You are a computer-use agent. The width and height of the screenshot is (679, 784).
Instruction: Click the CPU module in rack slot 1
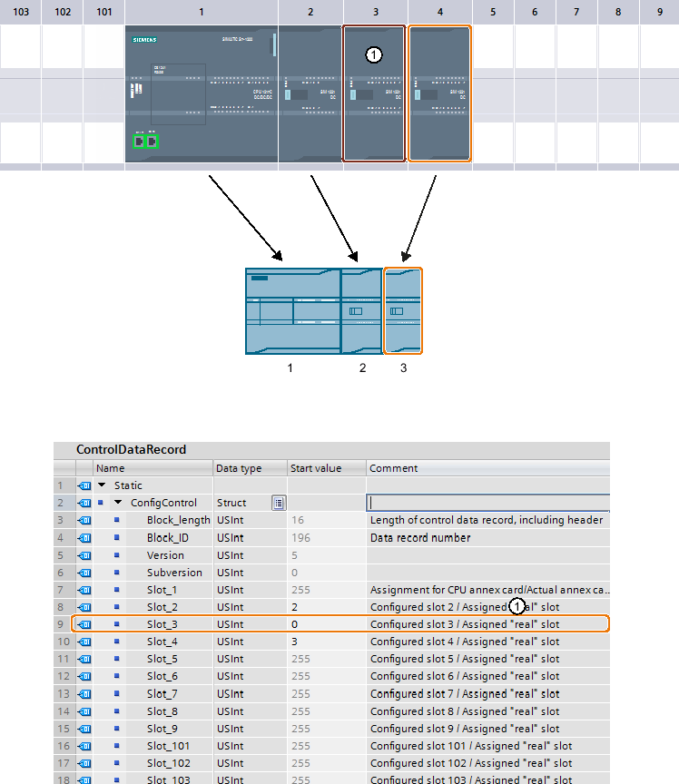[201, 94]
